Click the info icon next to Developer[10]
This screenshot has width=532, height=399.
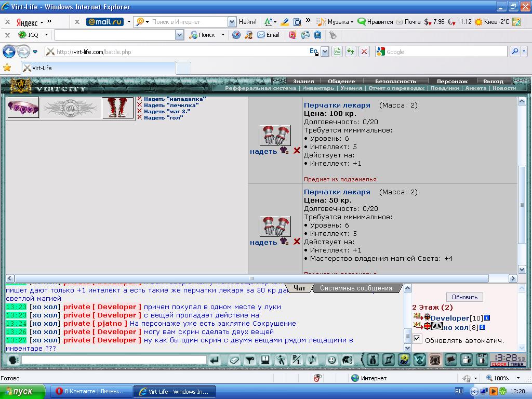click(x=486, y=318)
